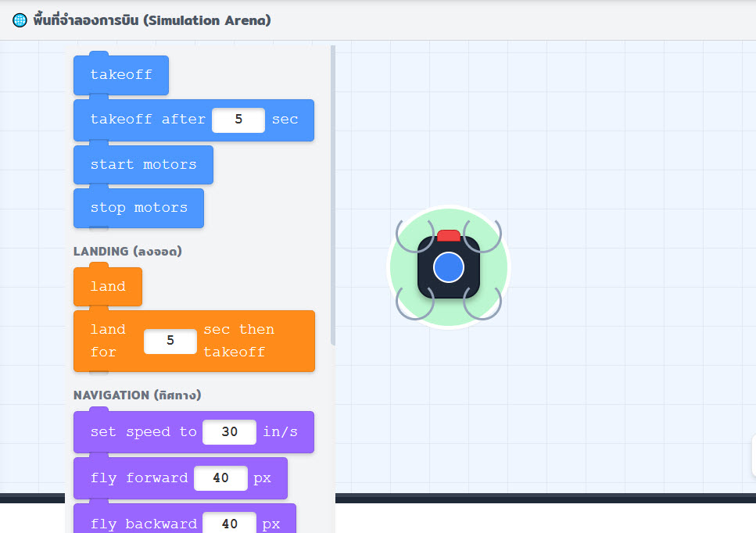The height and width of the screenshot is (533, 756).
Task: Select the takeoff after sec block
Action: (193, 120)
